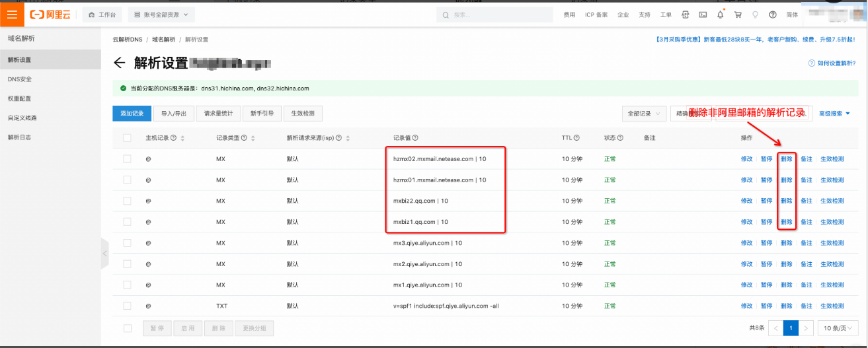Image resolution: width=868 pixels, height=348 pixels.
Task: Click info icon beside 主机记录 header
Action: pyautogui.click(x=175, y=138)
